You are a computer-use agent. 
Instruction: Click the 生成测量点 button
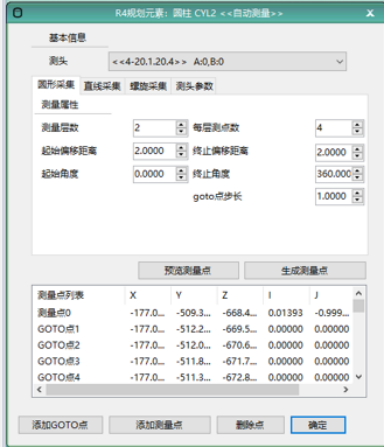[x=305, y=270]
